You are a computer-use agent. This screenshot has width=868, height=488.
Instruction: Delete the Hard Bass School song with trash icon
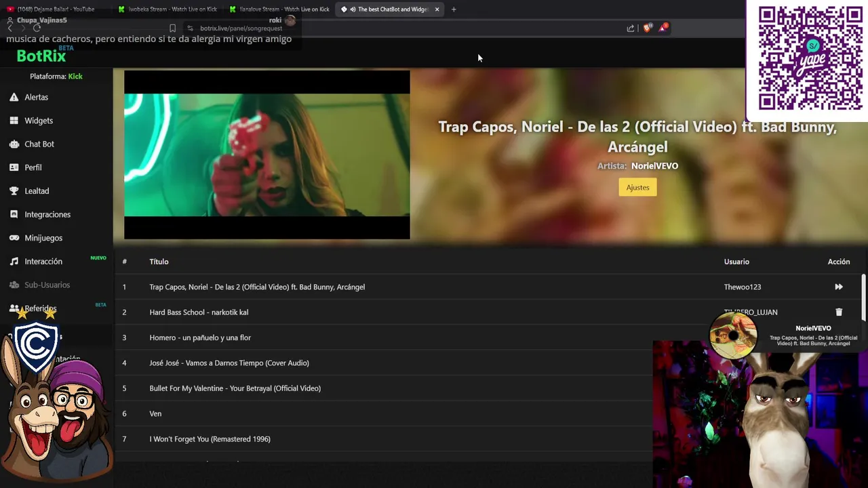click(839, 312)
